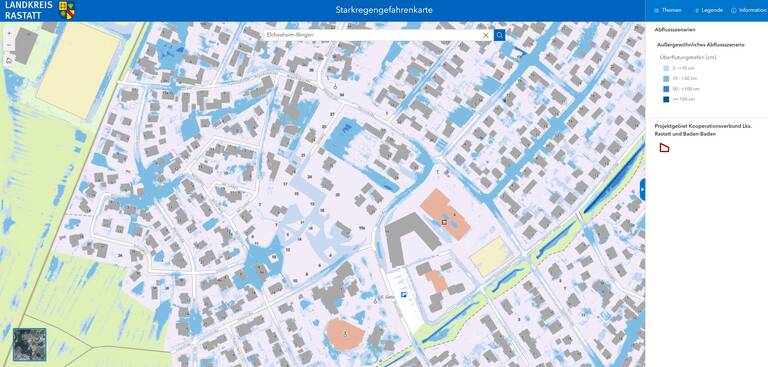Open the Themen tab
The width and height of the screenshot is (768, 367).
[668, 10]
